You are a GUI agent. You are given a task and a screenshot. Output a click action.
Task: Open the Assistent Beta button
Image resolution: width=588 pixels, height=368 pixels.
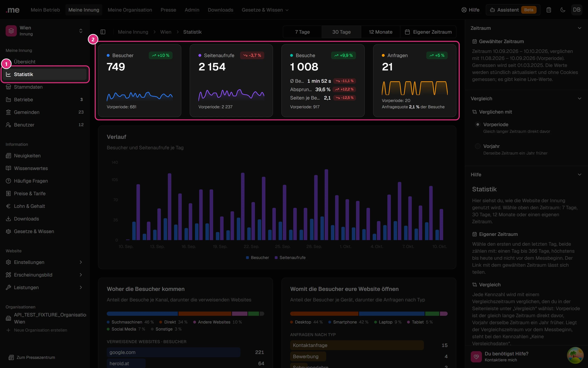[513, 10]
